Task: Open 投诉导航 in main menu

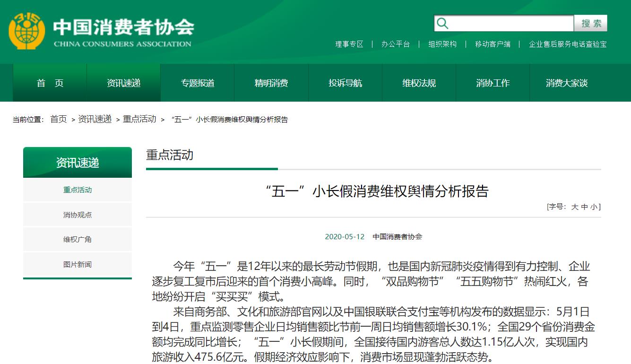Action: click(x=345, y=83)
